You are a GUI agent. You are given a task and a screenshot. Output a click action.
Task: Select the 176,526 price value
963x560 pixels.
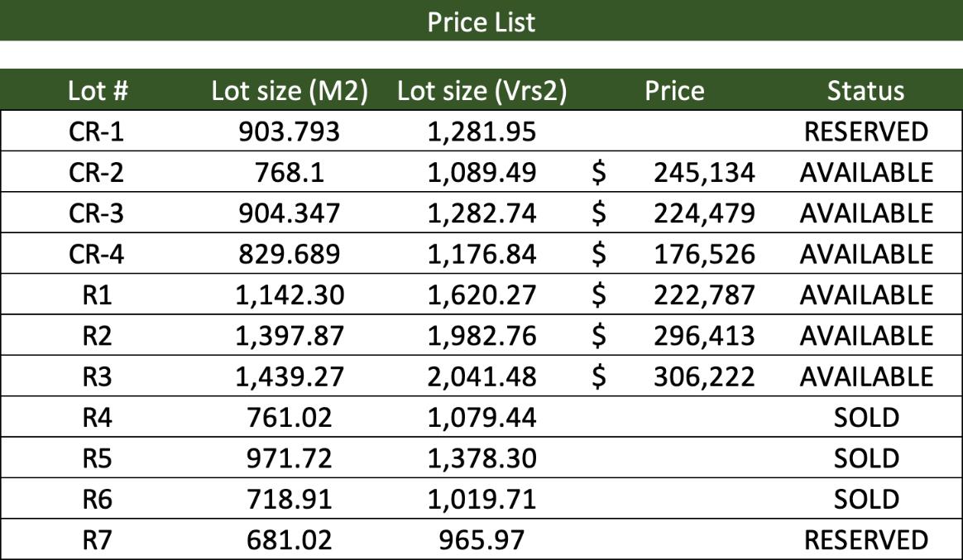[703, 254]
